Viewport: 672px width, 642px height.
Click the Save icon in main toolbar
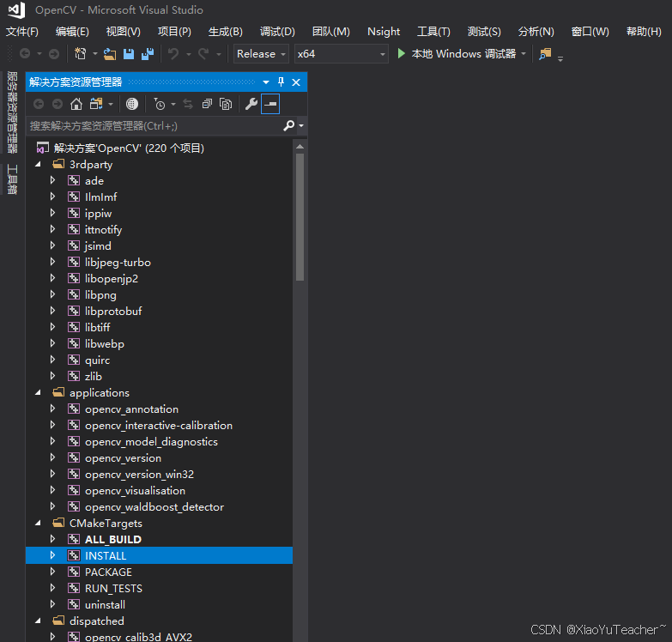click(129, 54)
